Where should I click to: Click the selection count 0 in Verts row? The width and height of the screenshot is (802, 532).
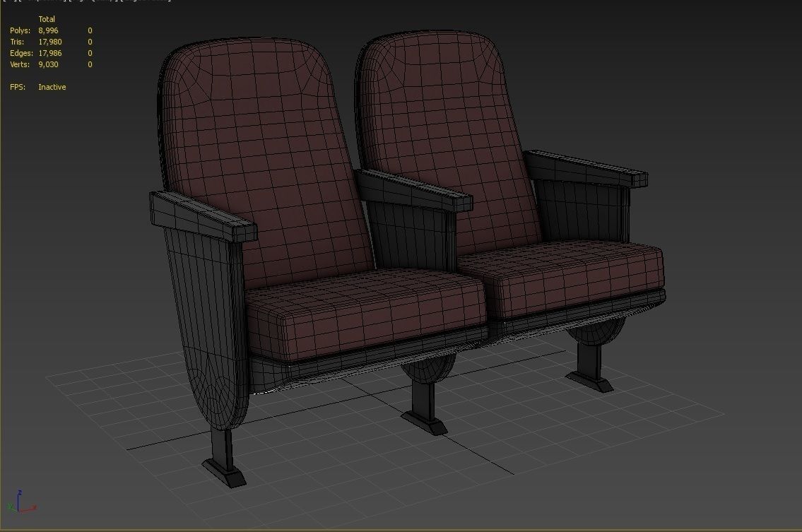90,64
